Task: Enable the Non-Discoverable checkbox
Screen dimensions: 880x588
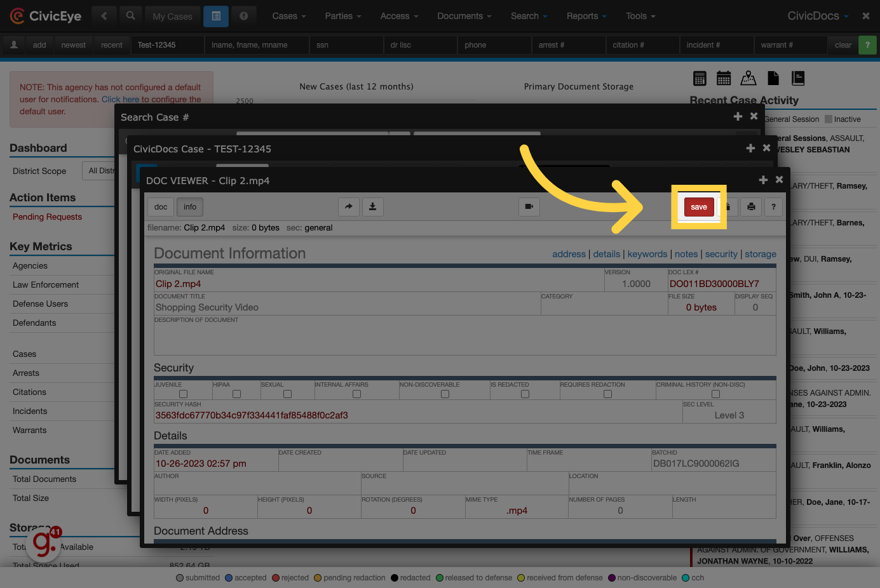Action: (x=445, y=394)
